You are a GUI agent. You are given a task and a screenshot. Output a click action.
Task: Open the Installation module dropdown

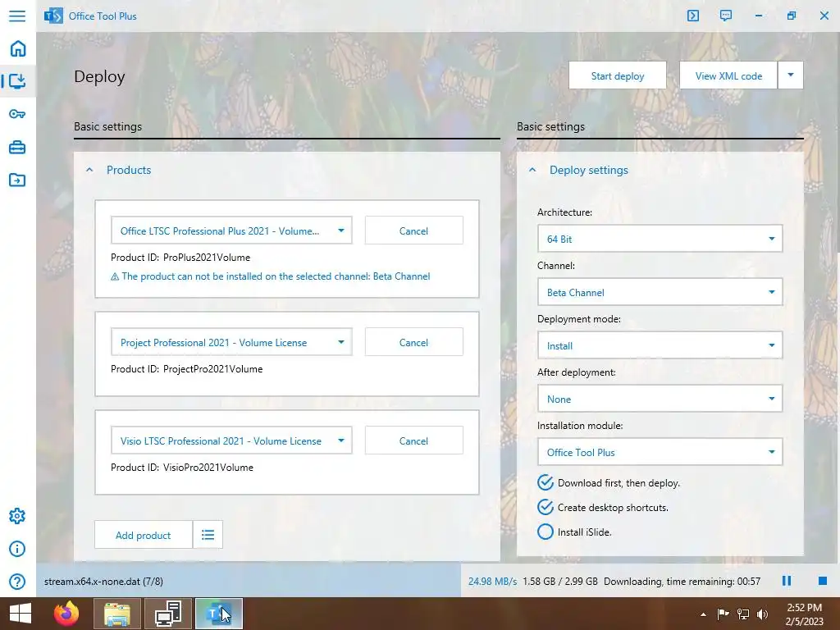point(660,452)
